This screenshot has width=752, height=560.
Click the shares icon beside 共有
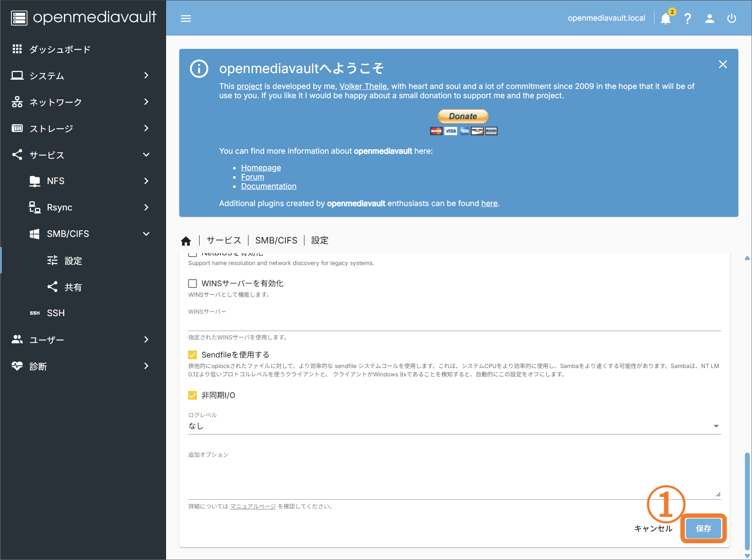click(x=52, y=287)
